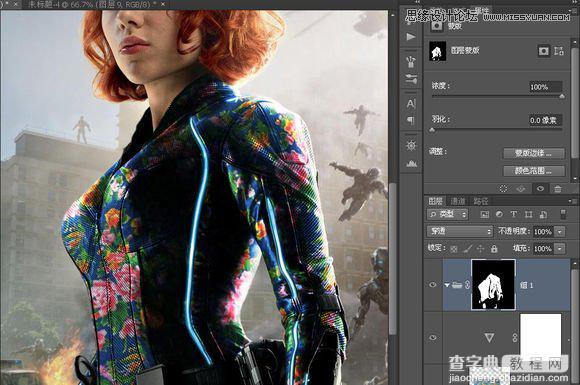Click the link icon beside 组 1 mask

point(467,285)
